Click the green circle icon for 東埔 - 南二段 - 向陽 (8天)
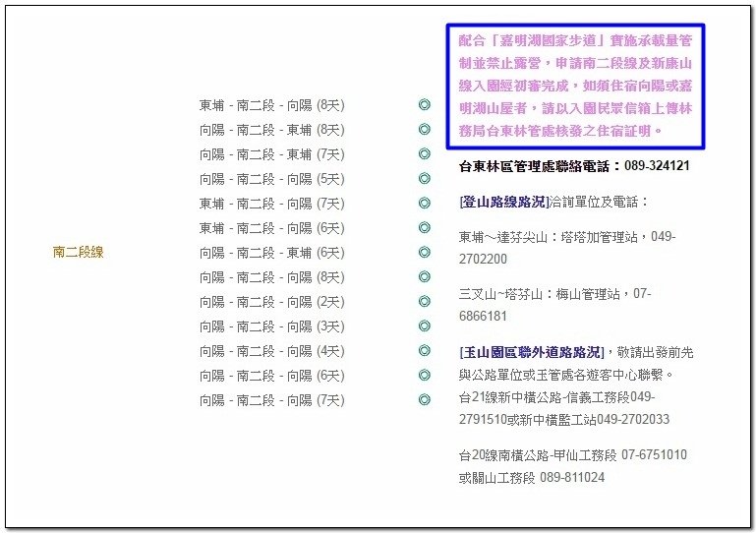 point(425,104)
